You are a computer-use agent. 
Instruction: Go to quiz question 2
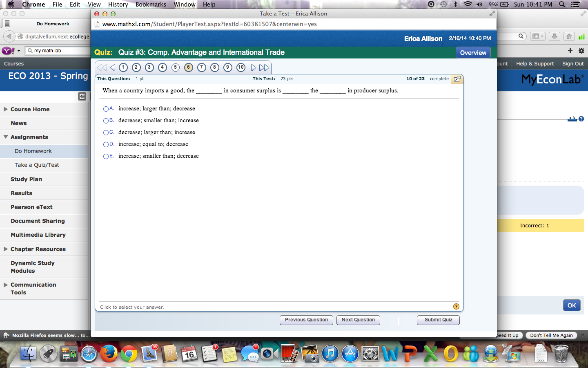tap(136, 67)
